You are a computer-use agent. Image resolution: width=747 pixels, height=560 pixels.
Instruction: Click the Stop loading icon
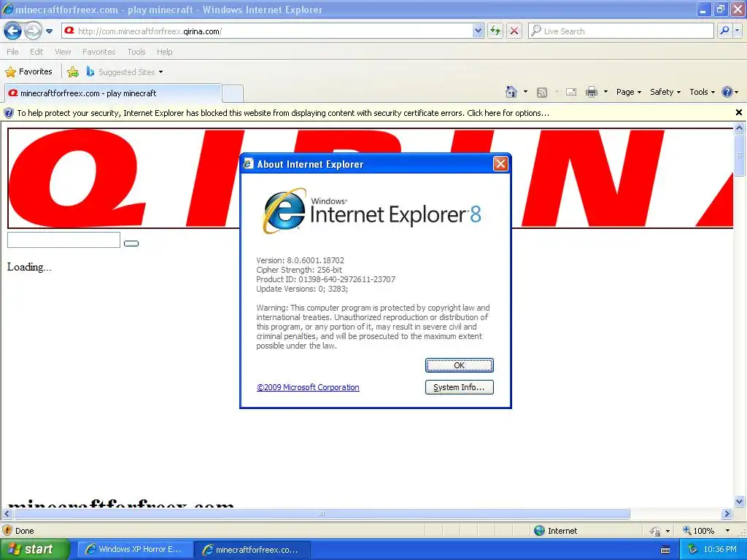[514, 31]
